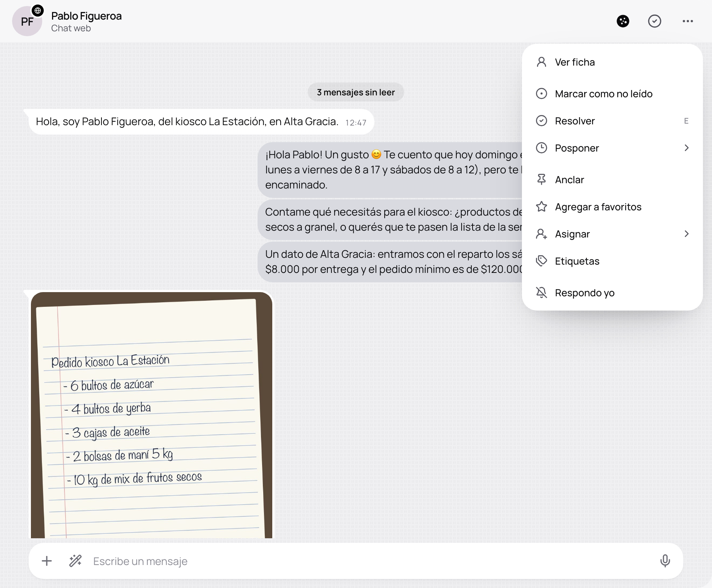Click the add-person icon beside Asignar
Image resolution: width=712 pixels, height=588 pixels.
click(x=542, y=234)
